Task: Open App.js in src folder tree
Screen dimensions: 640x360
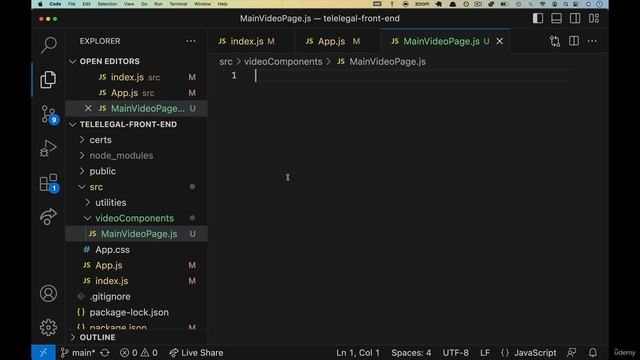Action: tap(136, 265)
